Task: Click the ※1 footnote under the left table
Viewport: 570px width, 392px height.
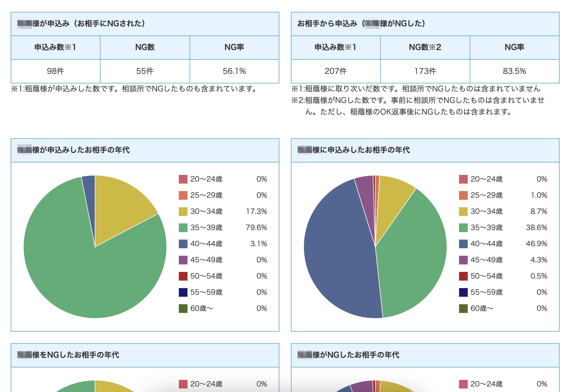Action: point(134,89)
